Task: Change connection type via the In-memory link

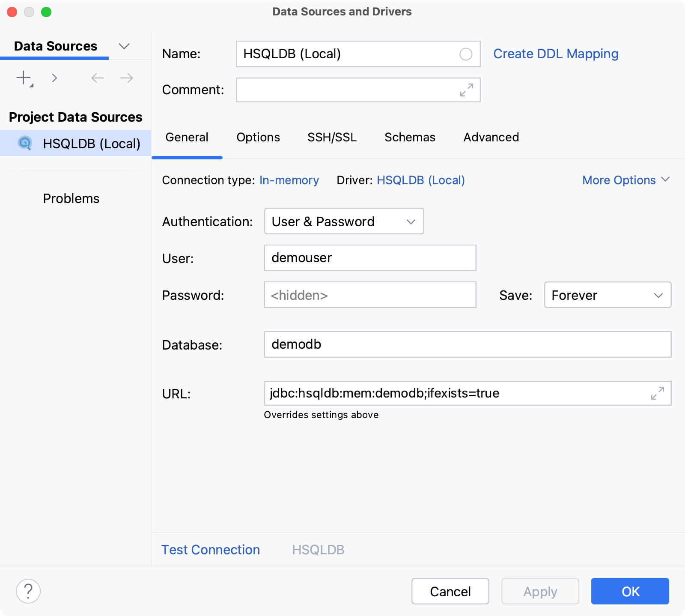Action: click(x=289, y=180)
